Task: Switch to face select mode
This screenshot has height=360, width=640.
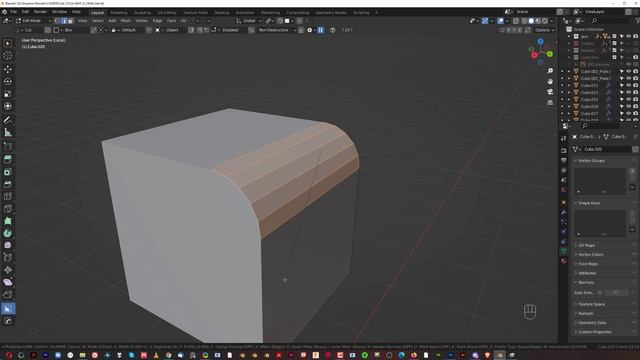Action: coord(71,21)
